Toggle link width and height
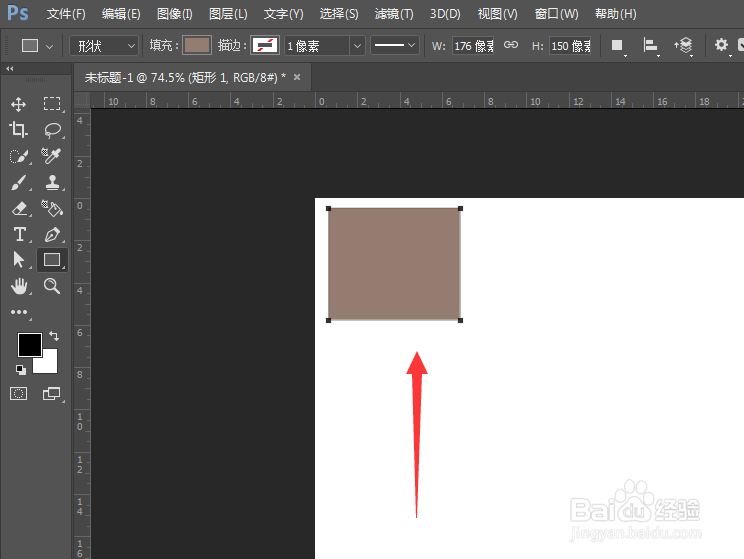744x559 pixels. tap(511, 45)
